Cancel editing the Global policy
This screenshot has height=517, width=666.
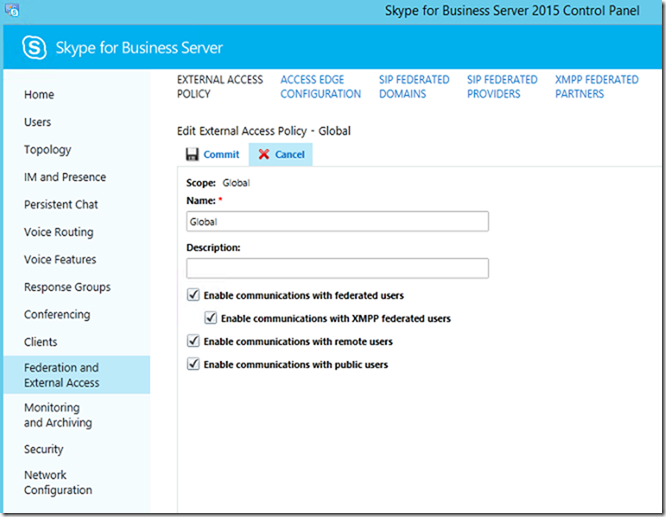coord(281,154)
